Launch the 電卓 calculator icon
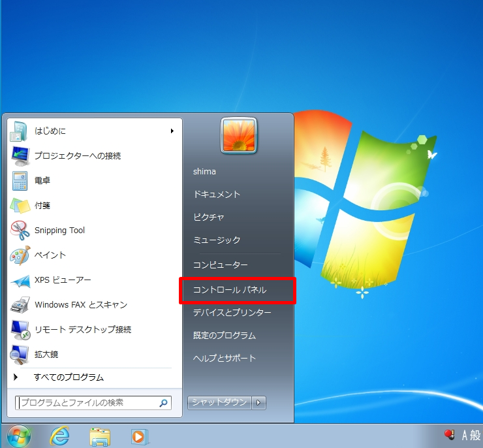Screen dimensions: 483x448 20,181
